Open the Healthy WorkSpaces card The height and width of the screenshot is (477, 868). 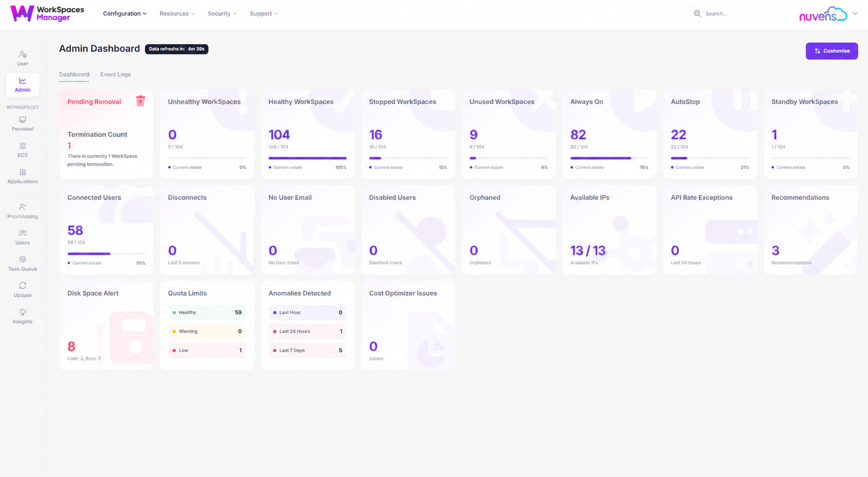point(307,134)
